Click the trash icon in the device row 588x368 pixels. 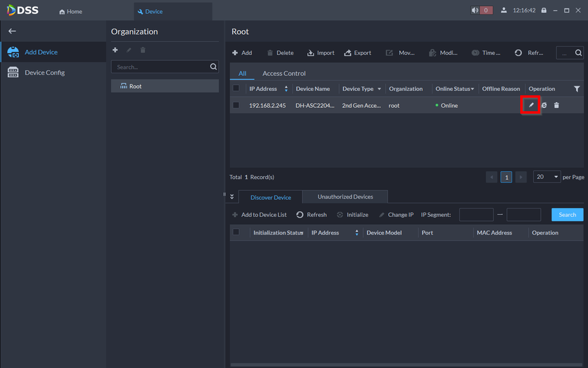557,105
